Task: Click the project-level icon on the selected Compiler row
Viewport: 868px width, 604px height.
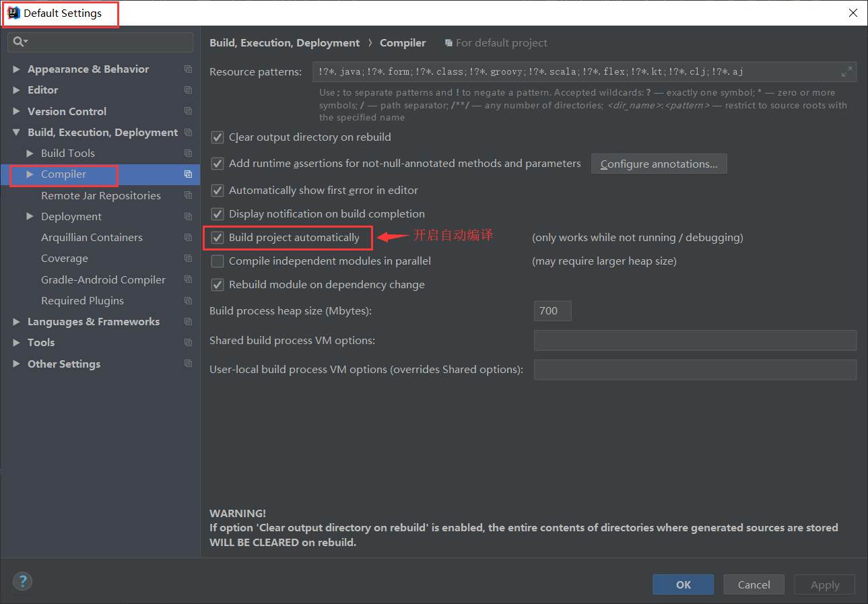Action: point(188,174)
